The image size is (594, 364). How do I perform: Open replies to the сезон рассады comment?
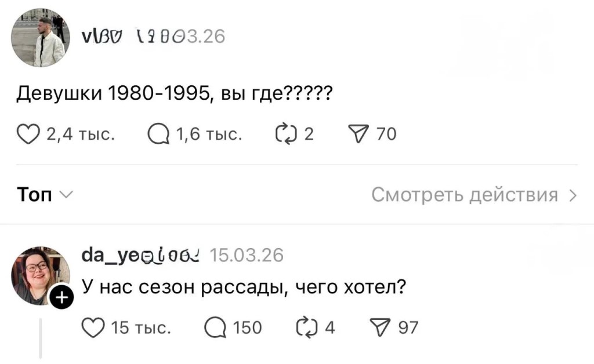(216, 328)
